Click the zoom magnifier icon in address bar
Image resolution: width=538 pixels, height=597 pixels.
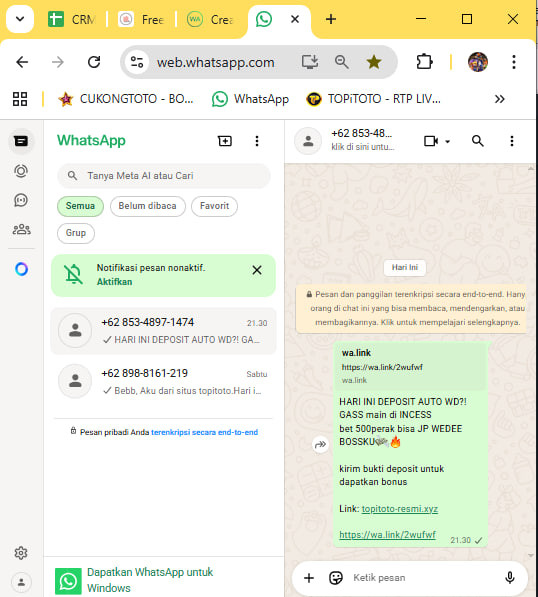click(x=342, y=62)
